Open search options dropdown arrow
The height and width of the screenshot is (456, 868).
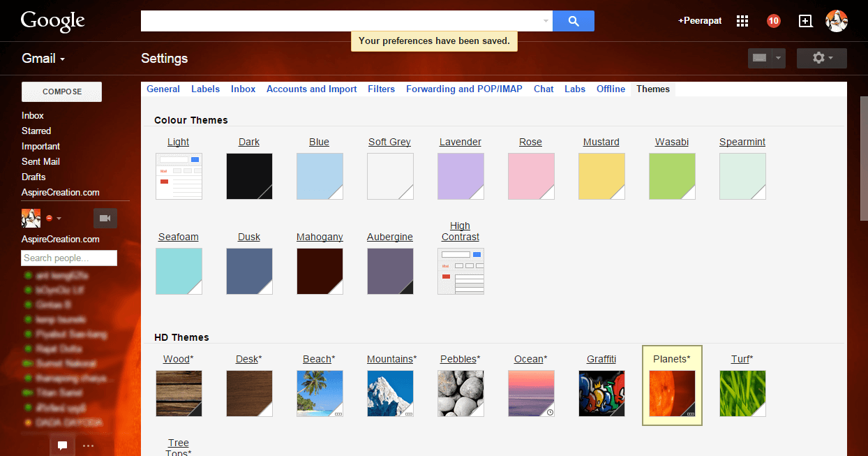546,21
